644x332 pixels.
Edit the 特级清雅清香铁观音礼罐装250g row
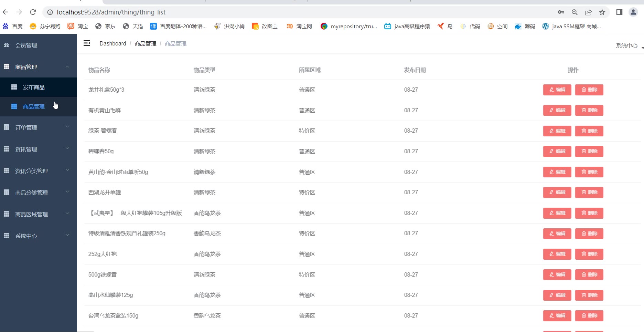coord(557,234)
